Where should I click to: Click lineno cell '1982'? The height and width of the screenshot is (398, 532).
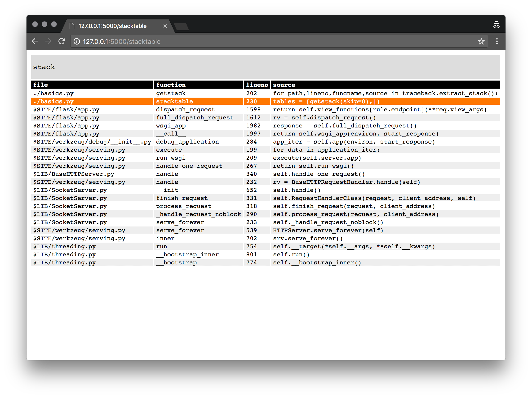pos(257,126)
